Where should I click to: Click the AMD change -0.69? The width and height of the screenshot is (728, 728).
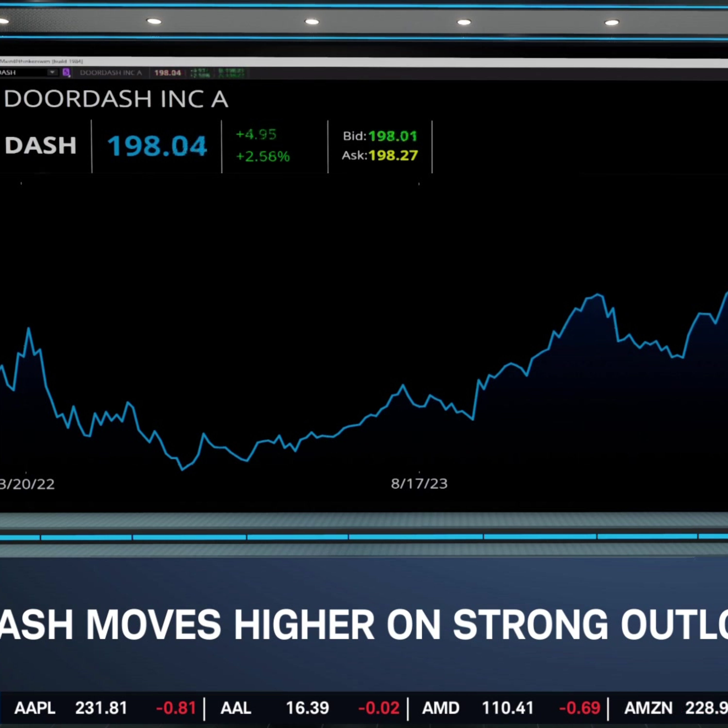point(580,708)
